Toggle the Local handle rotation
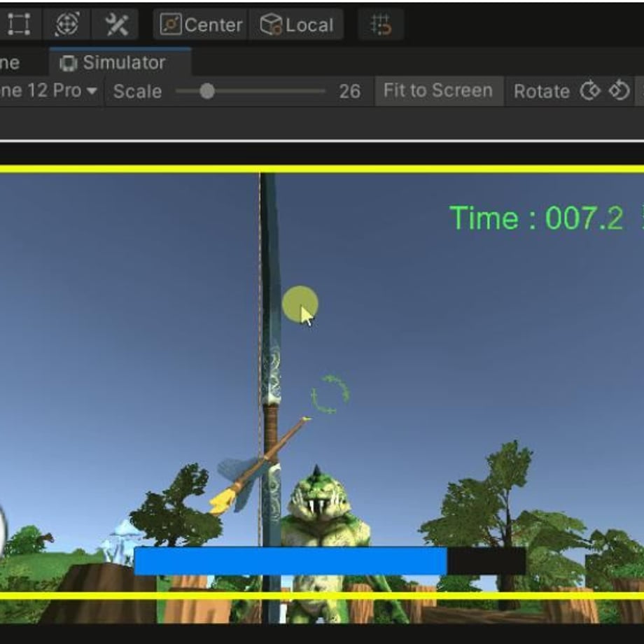Image resolution: width=644 pixels, height=644 pixels. tap(296, 24)
